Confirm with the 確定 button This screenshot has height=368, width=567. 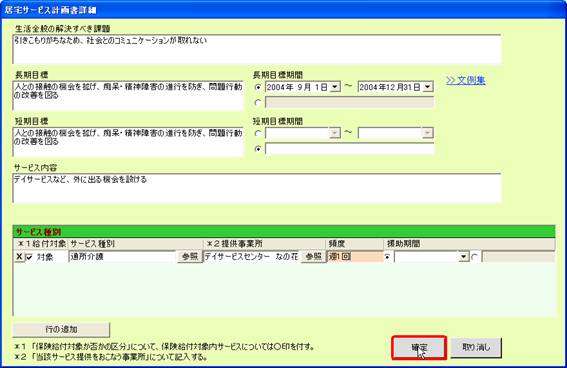coord(419,348)
